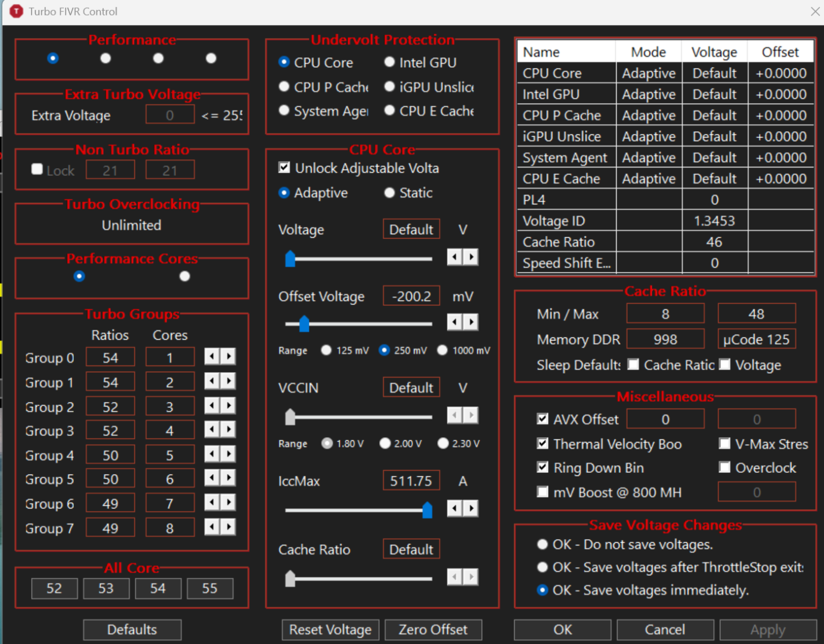Decrease Offset Voltage with left arrow

pyautogui.click(x=455, y=323)
